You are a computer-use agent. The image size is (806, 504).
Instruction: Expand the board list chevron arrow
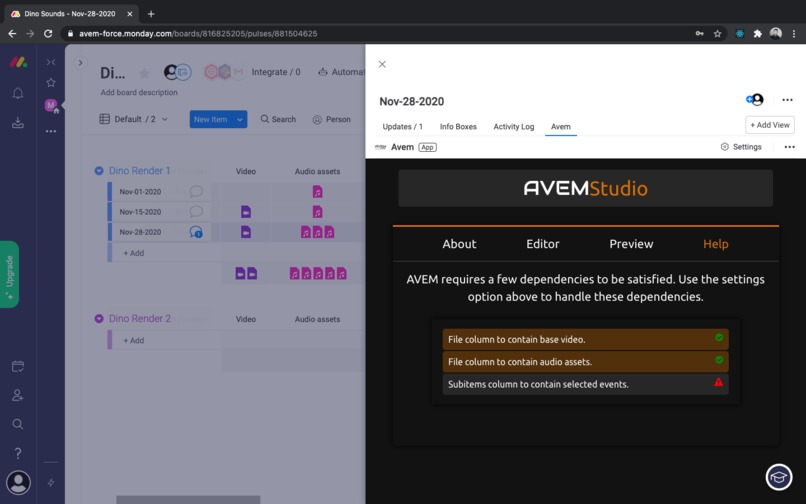(80, 63)
